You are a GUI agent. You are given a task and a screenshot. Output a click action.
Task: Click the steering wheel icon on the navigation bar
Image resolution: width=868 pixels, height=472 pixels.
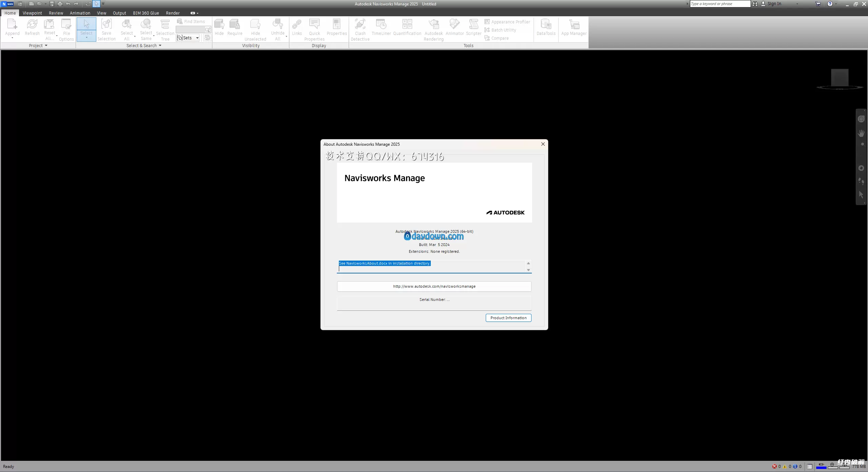pyautogui.click(x=861, y=119)
